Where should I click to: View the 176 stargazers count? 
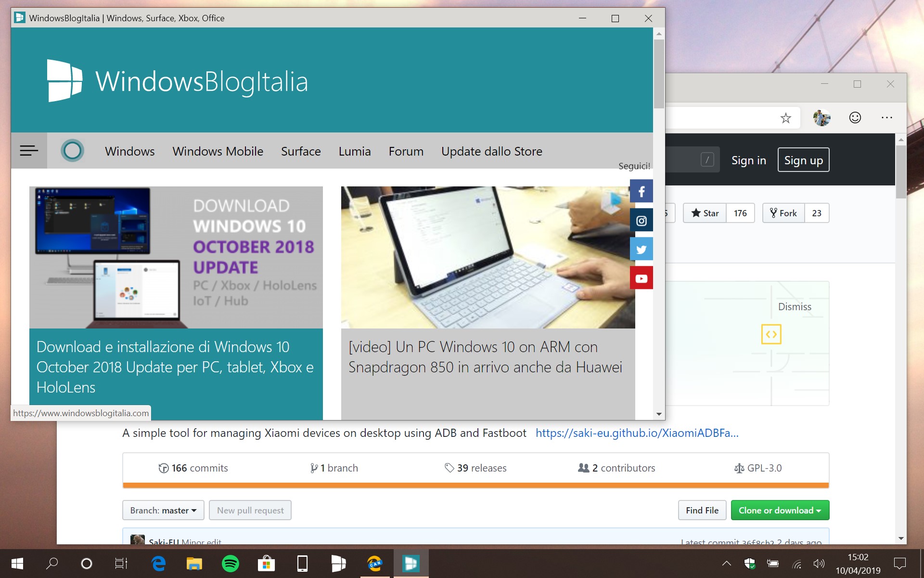[x=740, y=213]
